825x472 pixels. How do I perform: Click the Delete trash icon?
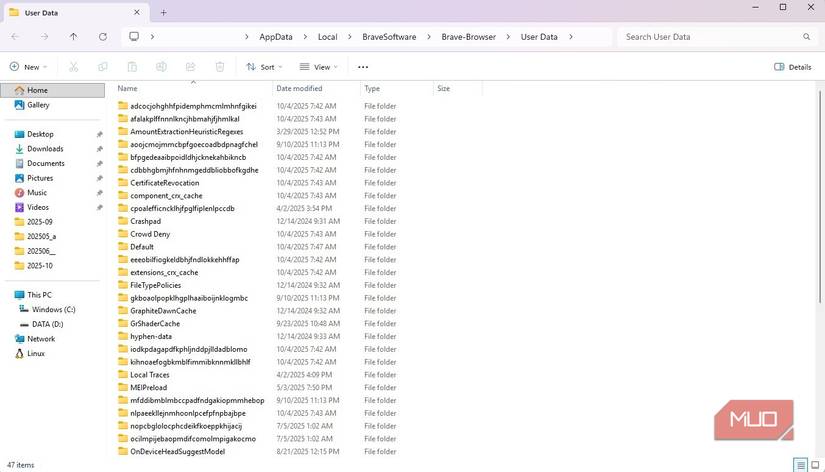pos(220,67)
